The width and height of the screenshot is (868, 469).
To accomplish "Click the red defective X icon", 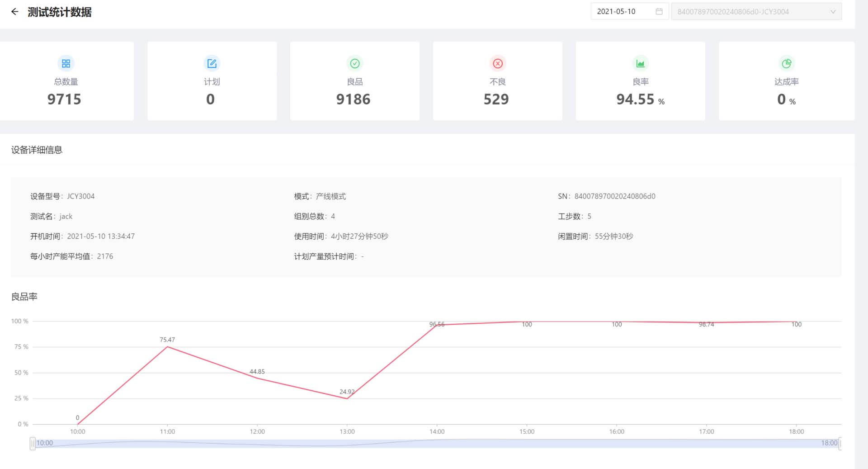I will [x=498, y=63].
